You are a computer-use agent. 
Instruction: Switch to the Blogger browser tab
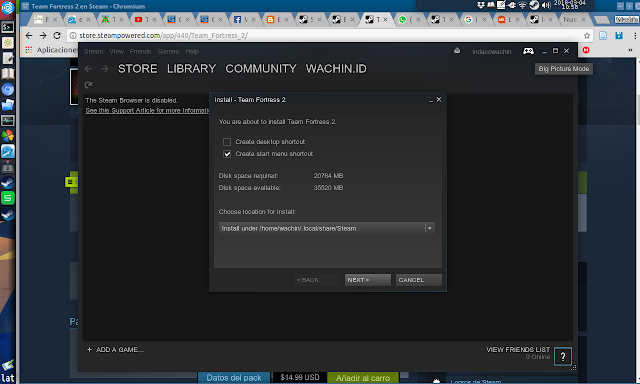[x=277, y=19]
